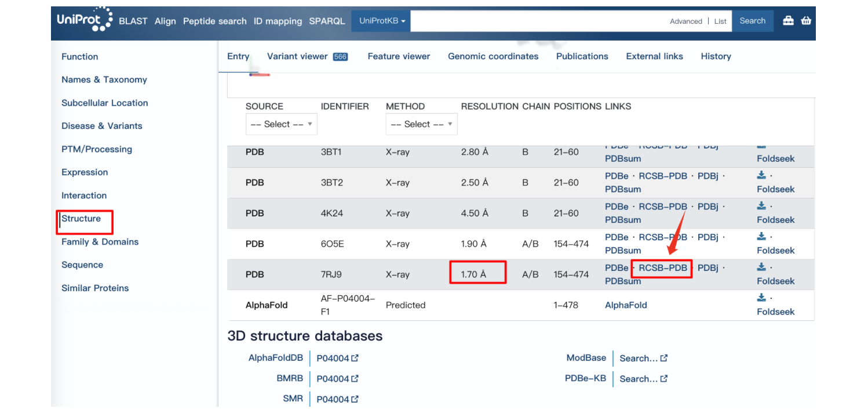
Task: Open RCSB-PDB link for 3BT2
Action: click(x=663, y=176)
